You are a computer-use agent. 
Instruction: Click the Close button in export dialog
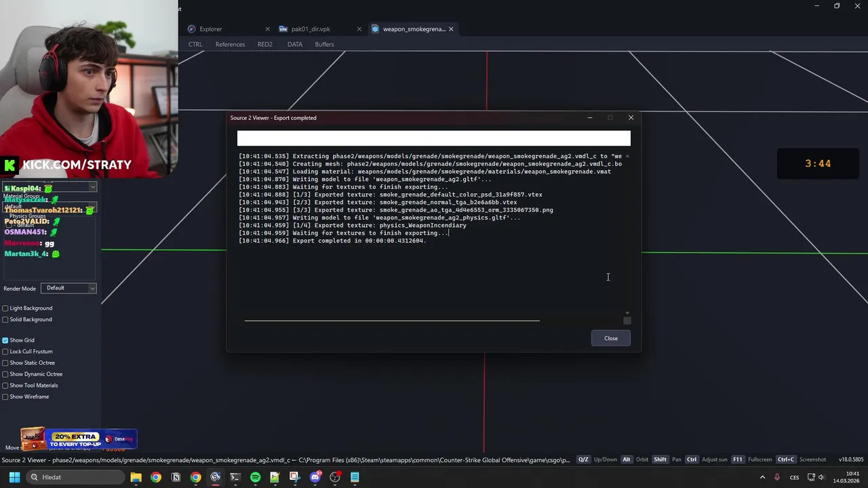[x=610, y=338]
